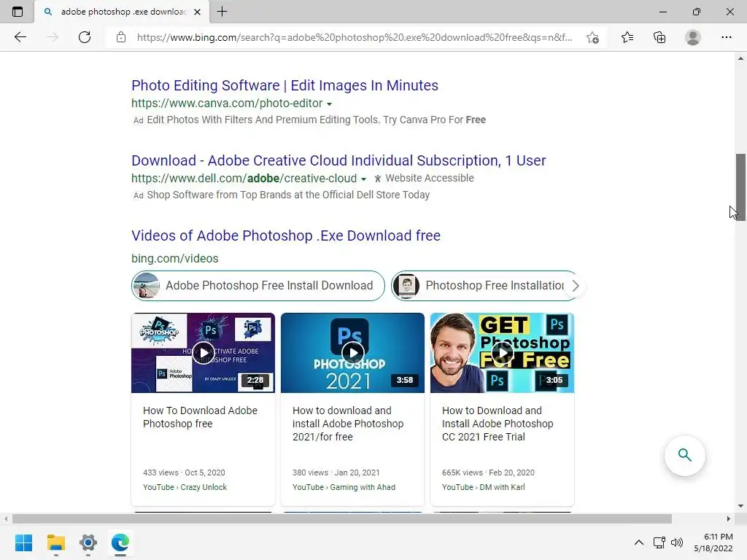Close the adobe photoshop search tab

[197, 12]
